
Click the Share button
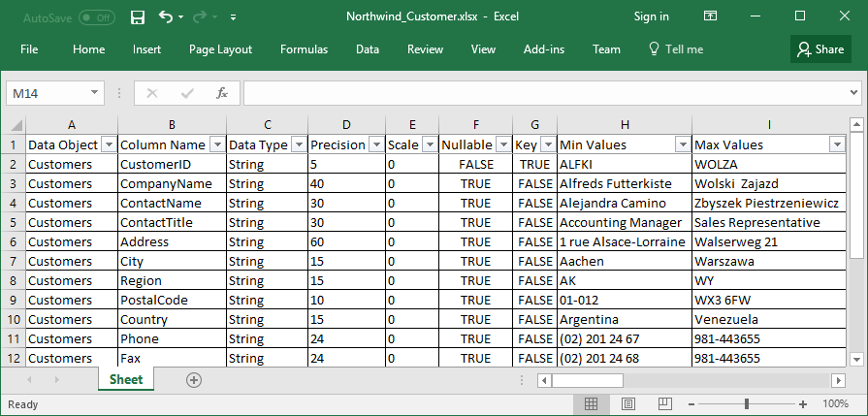pos(820,49)
